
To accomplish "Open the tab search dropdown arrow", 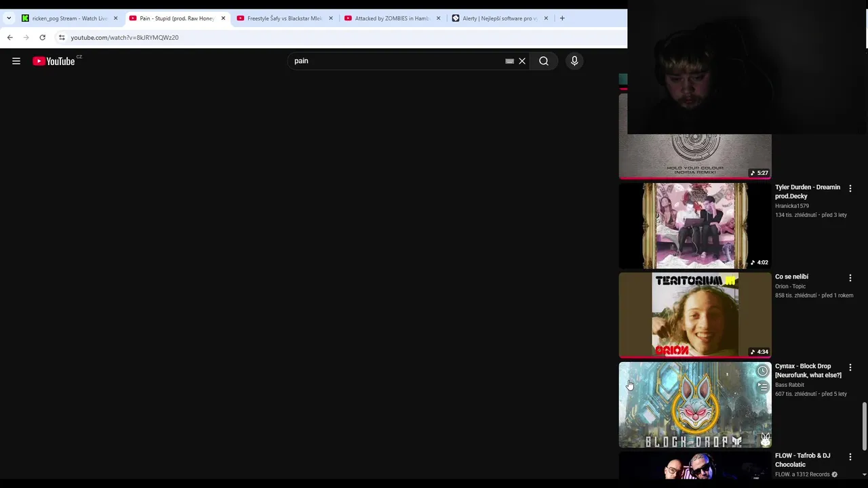I will (x=8, y=18).
